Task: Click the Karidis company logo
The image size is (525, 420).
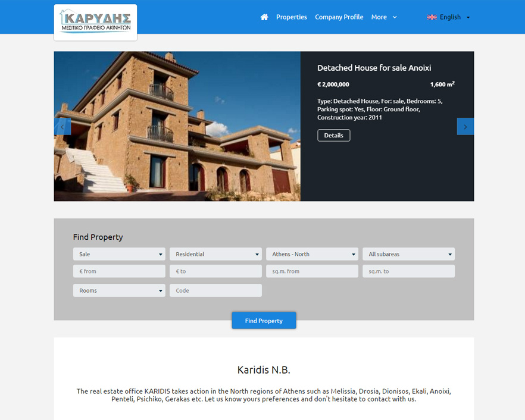Action: click(95, 23)
